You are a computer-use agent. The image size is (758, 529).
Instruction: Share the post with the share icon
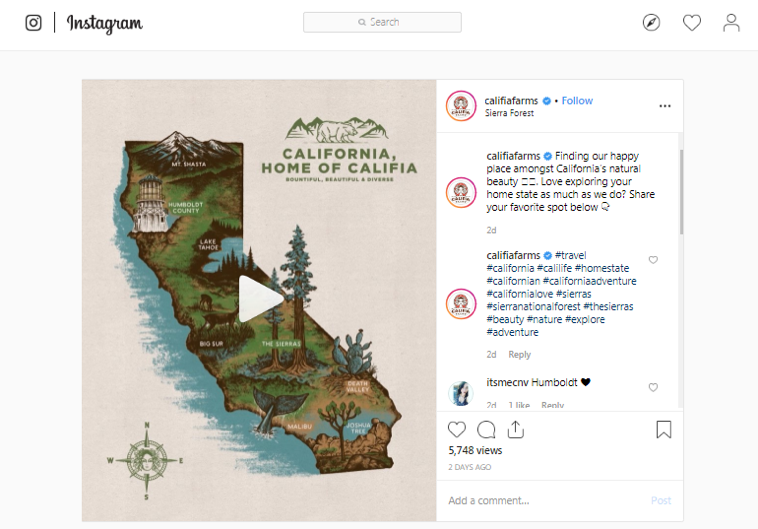click(516, 429)
